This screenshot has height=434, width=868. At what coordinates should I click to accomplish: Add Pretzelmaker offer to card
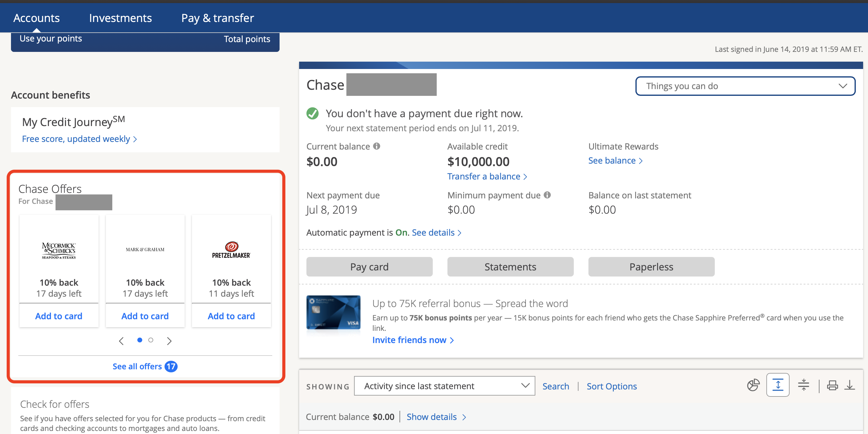point(231,316)
